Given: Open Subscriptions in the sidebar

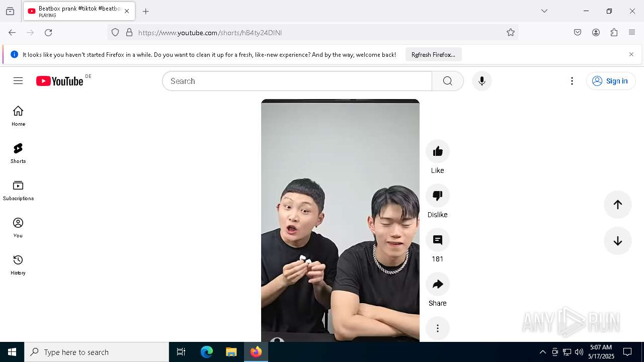Looking at the screenshot, I should coord(18,191).
